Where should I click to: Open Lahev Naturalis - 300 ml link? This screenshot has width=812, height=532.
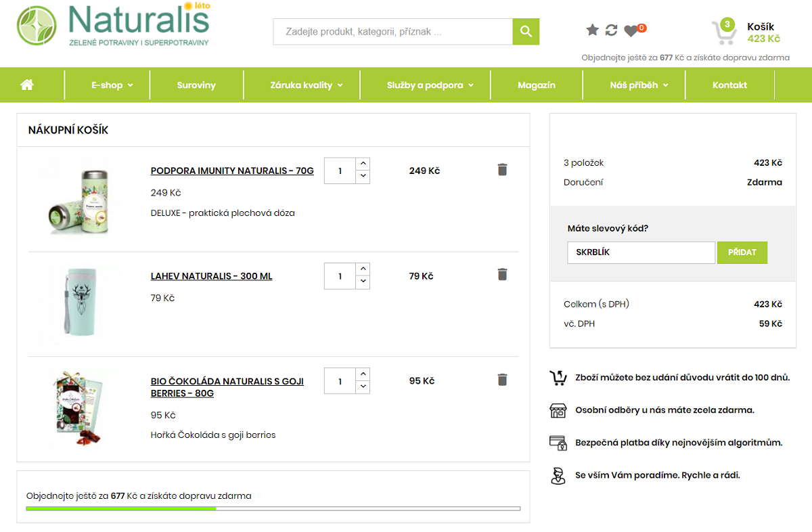[x=211, y=276]
